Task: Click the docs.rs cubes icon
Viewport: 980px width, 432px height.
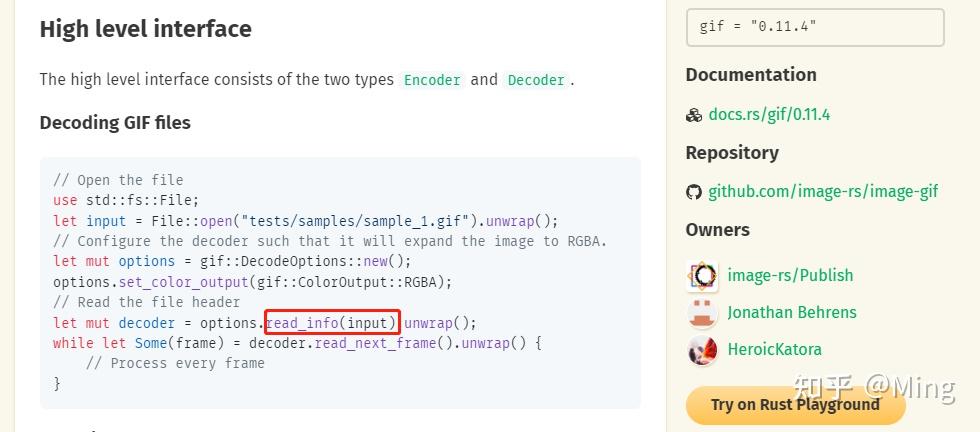Action: (694, 115)
